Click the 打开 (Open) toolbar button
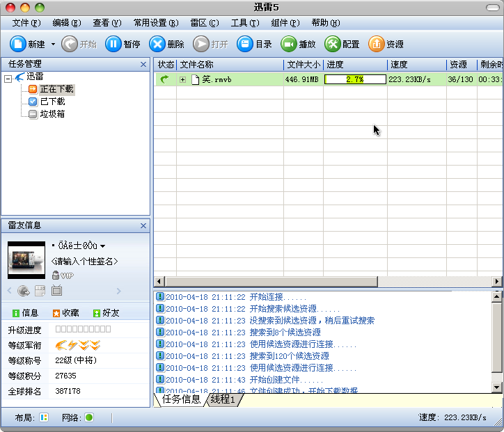This screenshot has width=504, height=432. pos(210,44)
